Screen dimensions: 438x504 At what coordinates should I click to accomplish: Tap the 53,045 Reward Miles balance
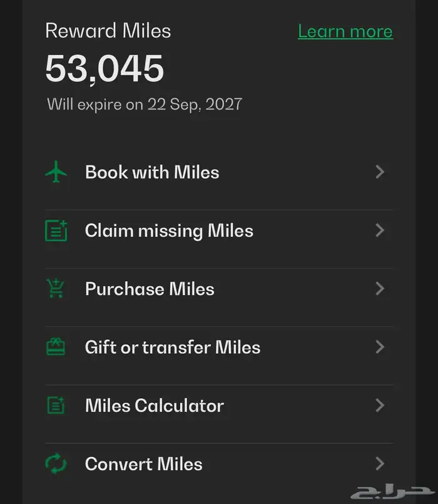tap(104, 69)
